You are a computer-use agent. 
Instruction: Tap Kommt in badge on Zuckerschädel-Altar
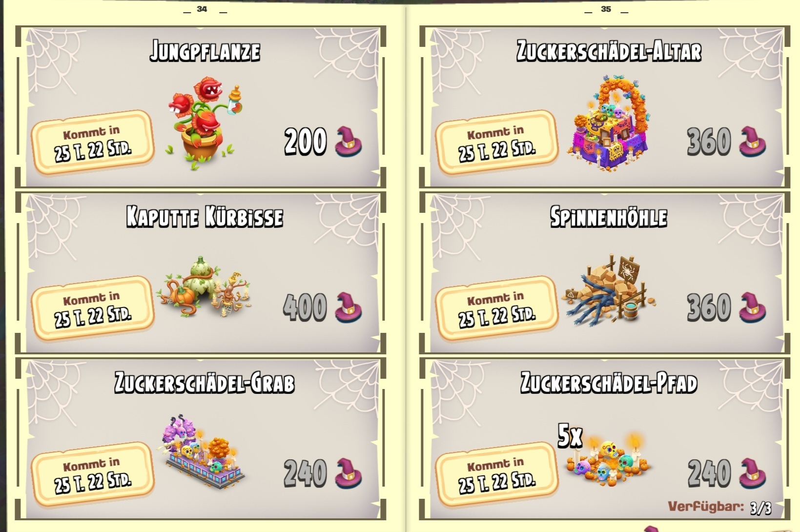(496, 143)
